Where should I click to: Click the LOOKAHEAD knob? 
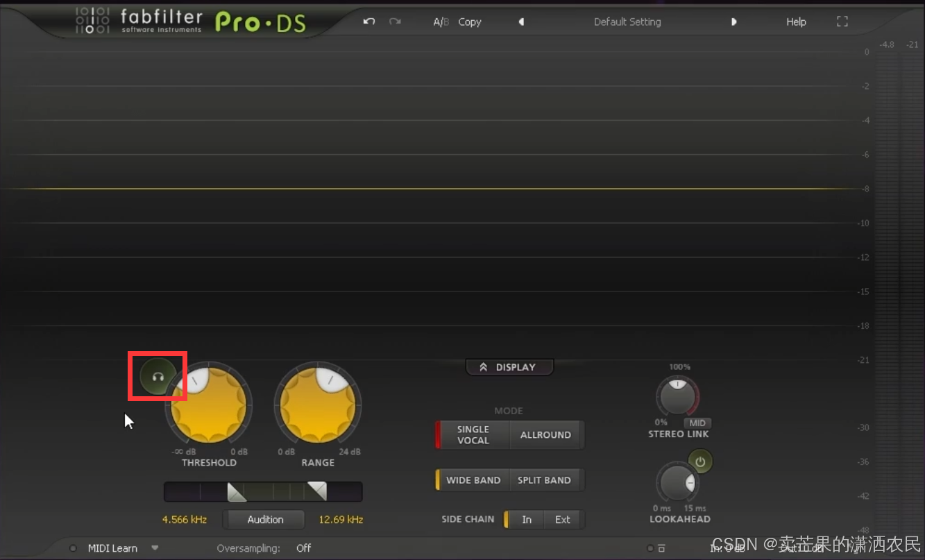[x=677, y=482]
